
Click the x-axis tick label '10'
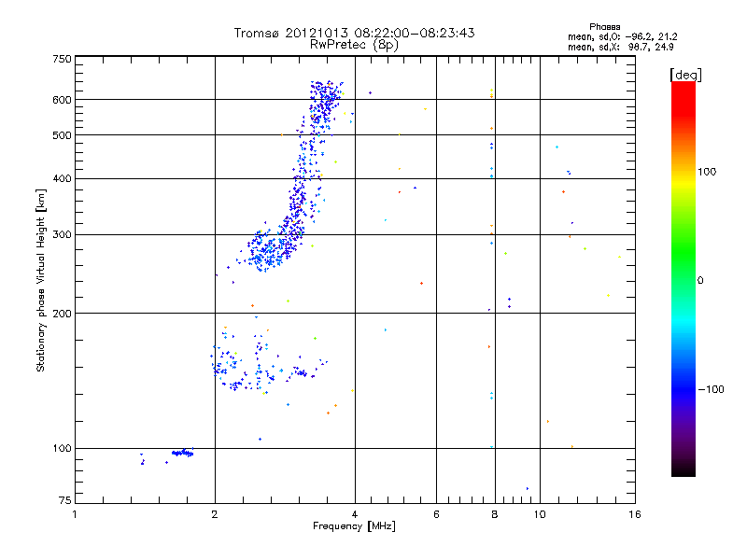(x=540, y=514)
